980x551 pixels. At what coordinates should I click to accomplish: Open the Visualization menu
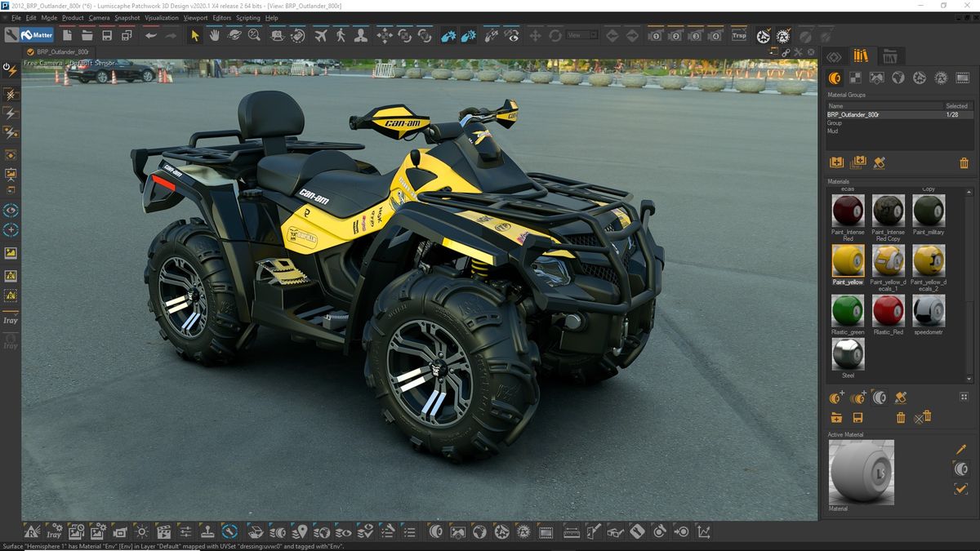click(x=162, y=17)
